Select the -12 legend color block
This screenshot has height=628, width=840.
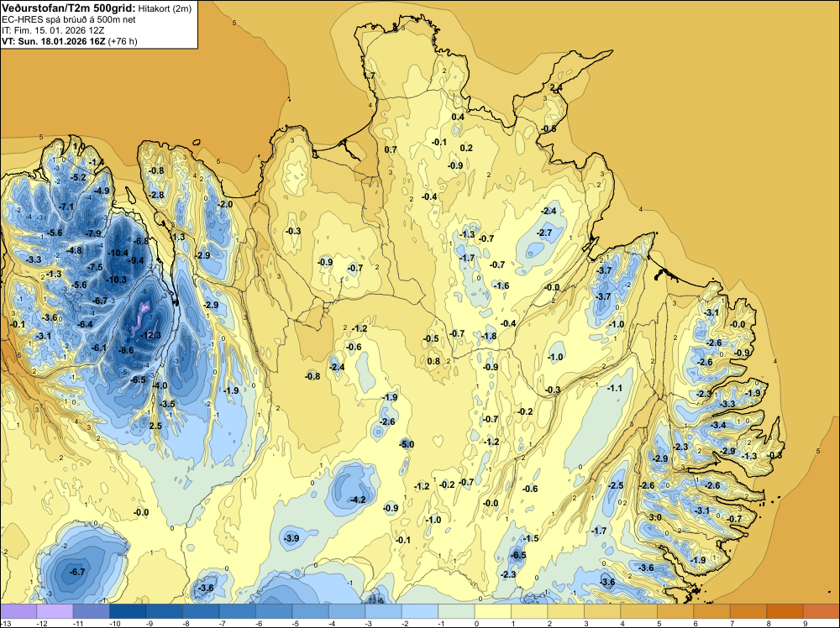[55, 611]
